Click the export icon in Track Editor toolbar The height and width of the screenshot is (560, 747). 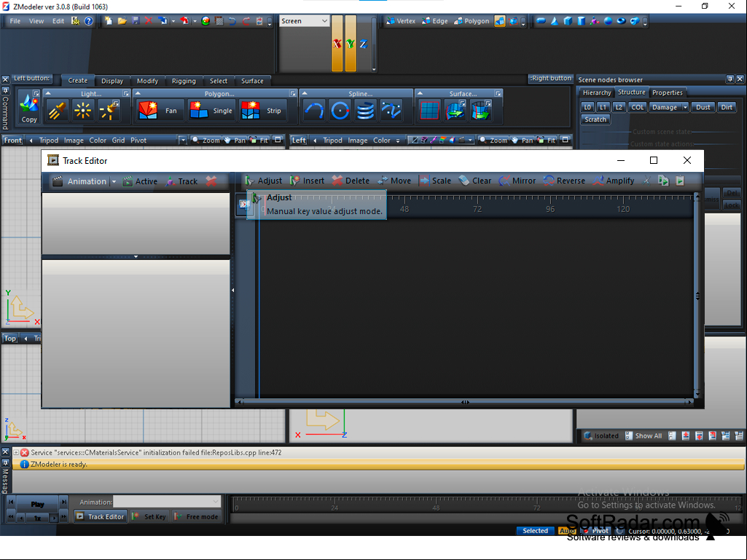(x=663, y=181)
